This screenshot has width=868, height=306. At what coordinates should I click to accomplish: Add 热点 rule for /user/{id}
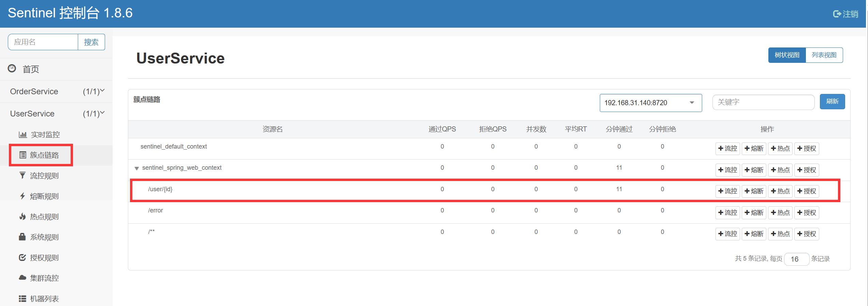tap(780, 191)
